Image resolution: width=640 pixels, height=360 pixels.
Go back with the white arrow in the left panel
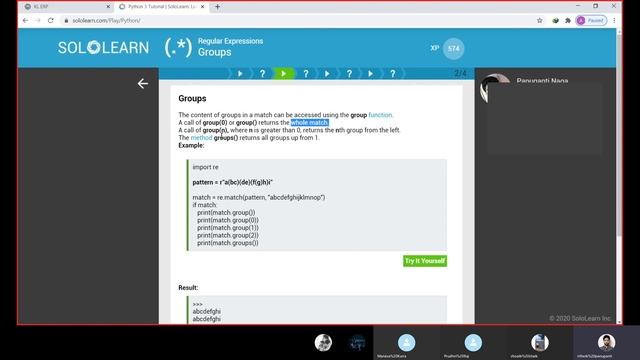tap(143, 84)
